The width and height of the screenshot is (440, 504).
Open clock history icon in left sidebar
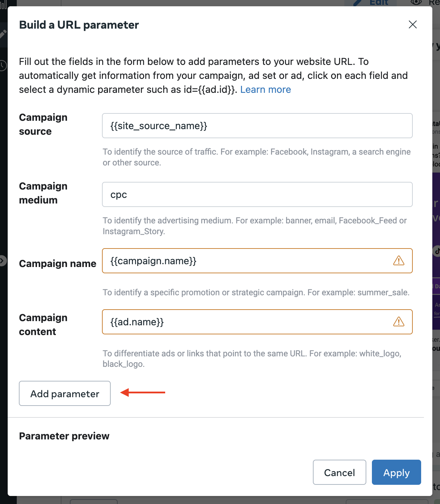pyautogui.click(x=3, y=65)
